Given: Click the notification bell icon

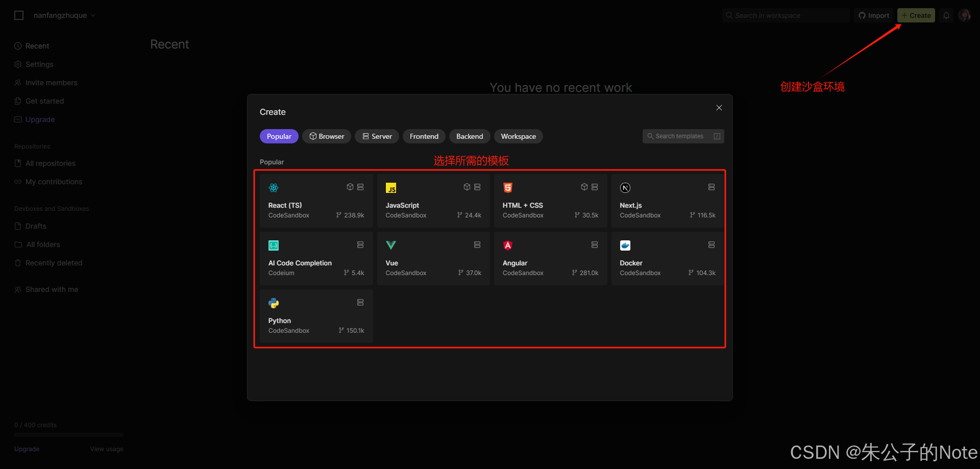Looking at the screenshot, I should tap(946, 15).
